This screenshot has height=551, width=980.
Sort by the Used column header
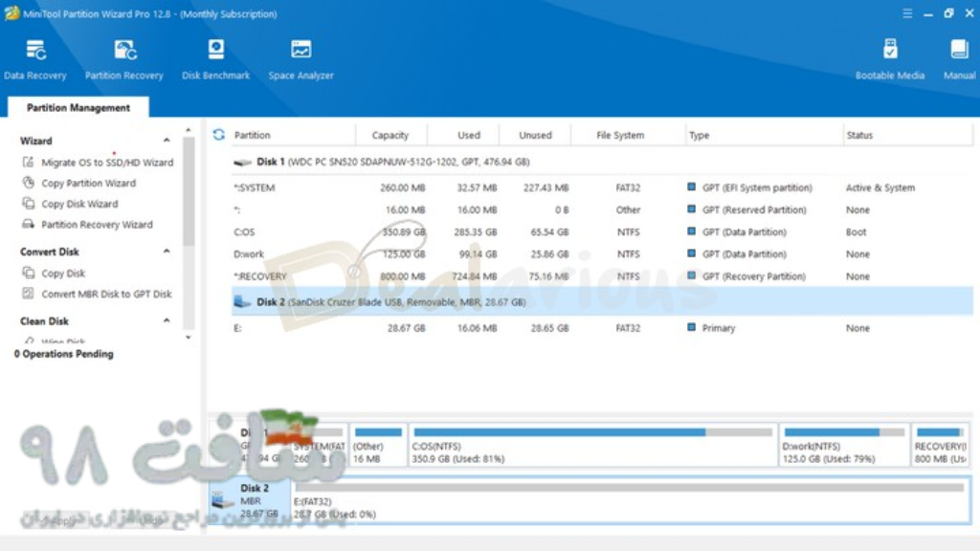point(469,135)
